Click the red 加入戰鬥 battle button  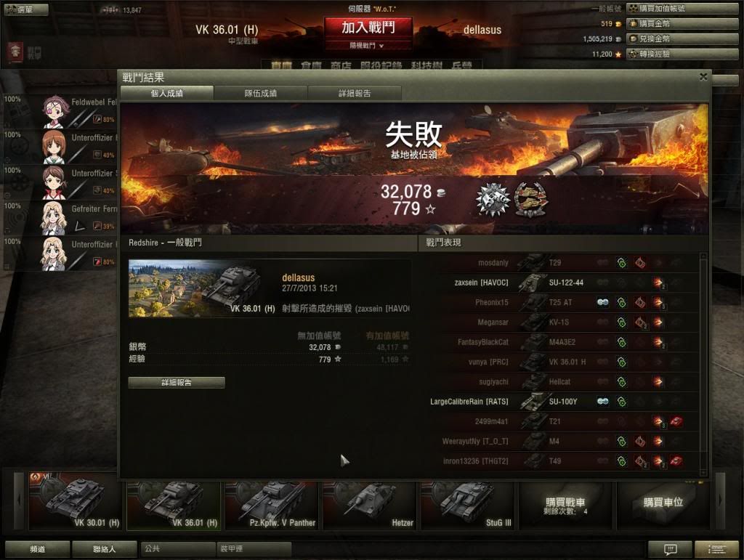pos(368,28)
